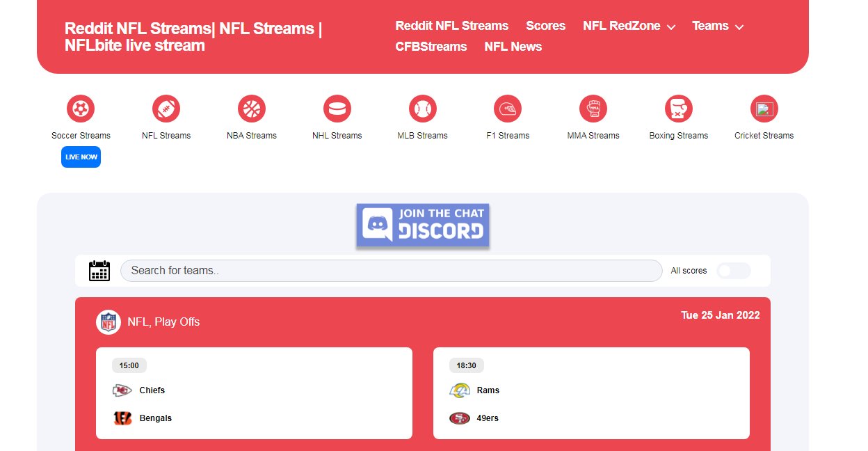
Task: Click the NHL Streams label
Action: 337,136
